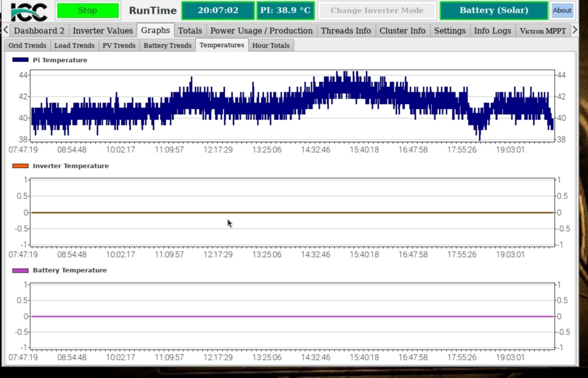Click the Battery Temperature legend label
Viewport: 588px width, 378px height.
click(x=70, y=270)
